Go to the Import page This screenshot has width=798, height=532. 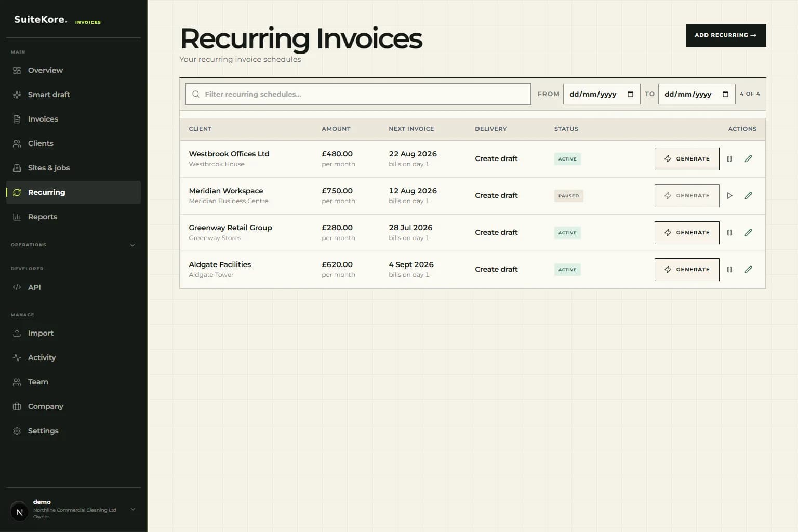73,333
